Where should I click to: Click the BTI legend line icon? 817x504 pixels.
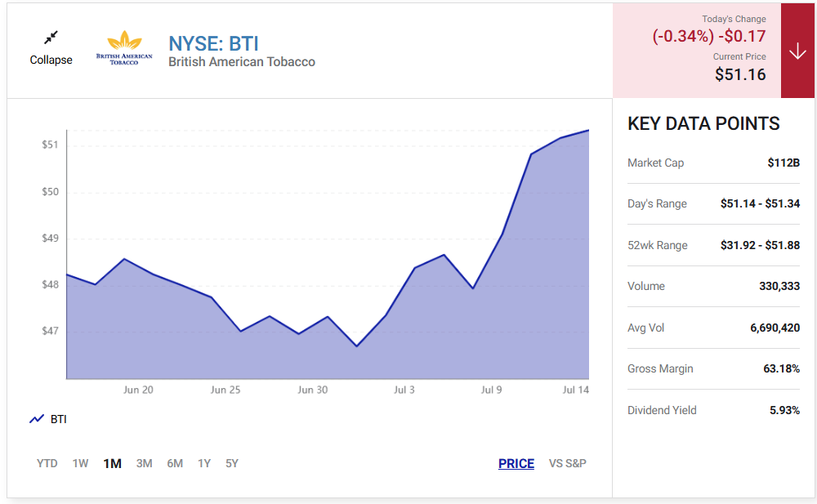pyautogui.click(x=37, y=419)
